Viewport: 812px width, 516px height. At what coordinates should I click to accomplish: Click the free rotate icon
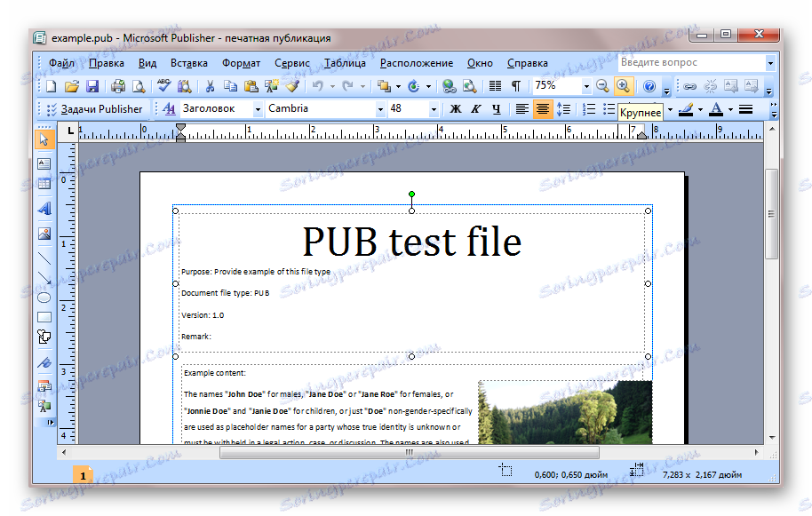click(414, 86)
